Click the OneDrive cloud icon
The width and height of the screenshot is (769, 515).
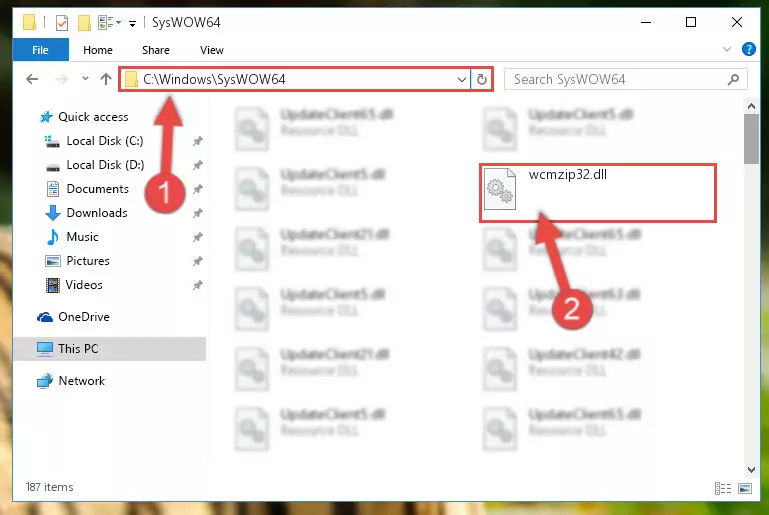(x=45, y=317)
